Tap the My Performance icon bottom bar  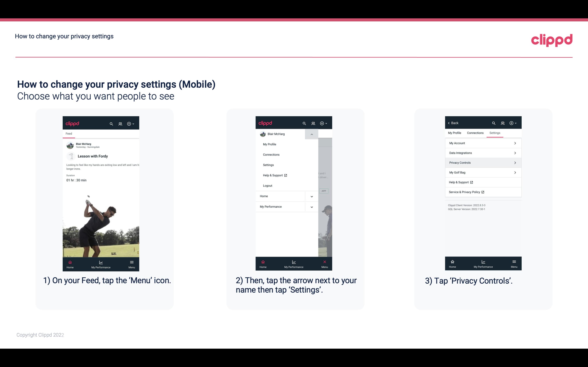101,264
